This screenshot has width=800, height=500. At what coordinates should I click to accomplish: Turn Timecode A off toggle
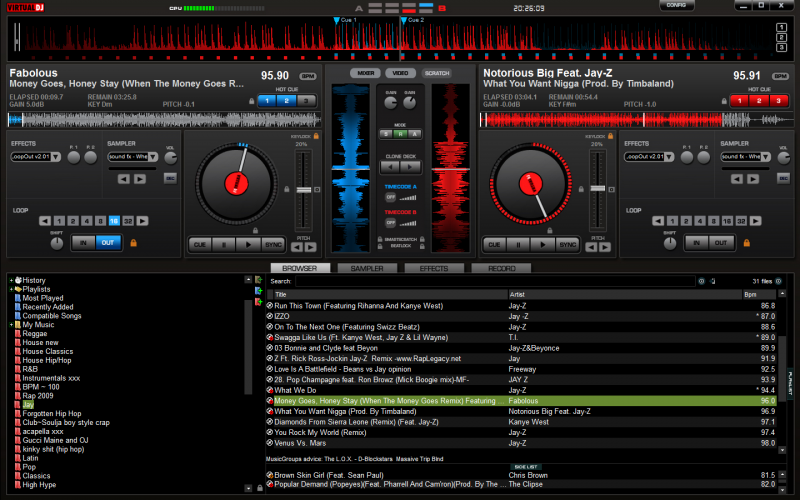click(x=390, y=197)
